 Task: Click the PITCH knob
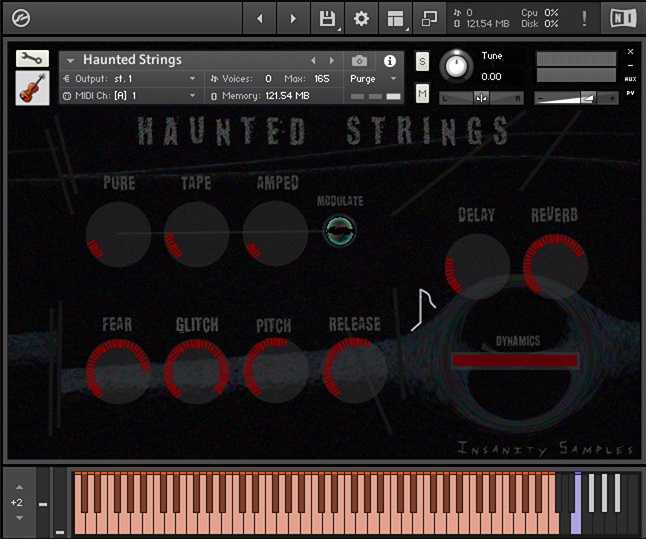275,370
